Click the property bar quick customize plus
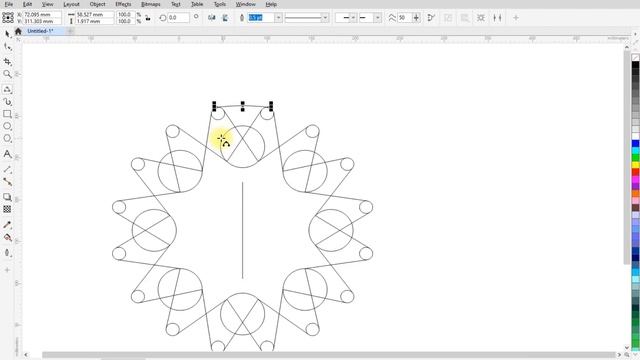 coord(516,18)
